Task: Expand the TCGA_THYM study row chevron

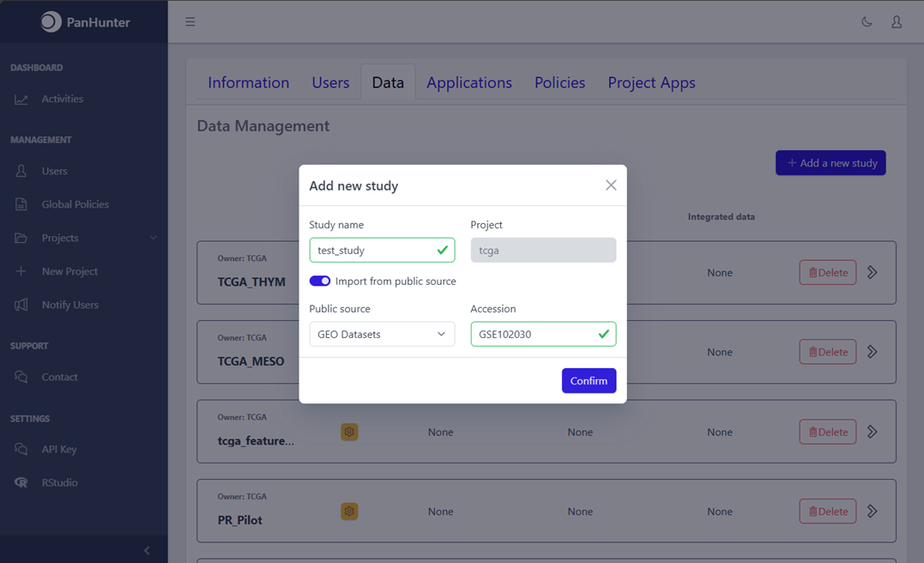Action: (x=873, y=273)
